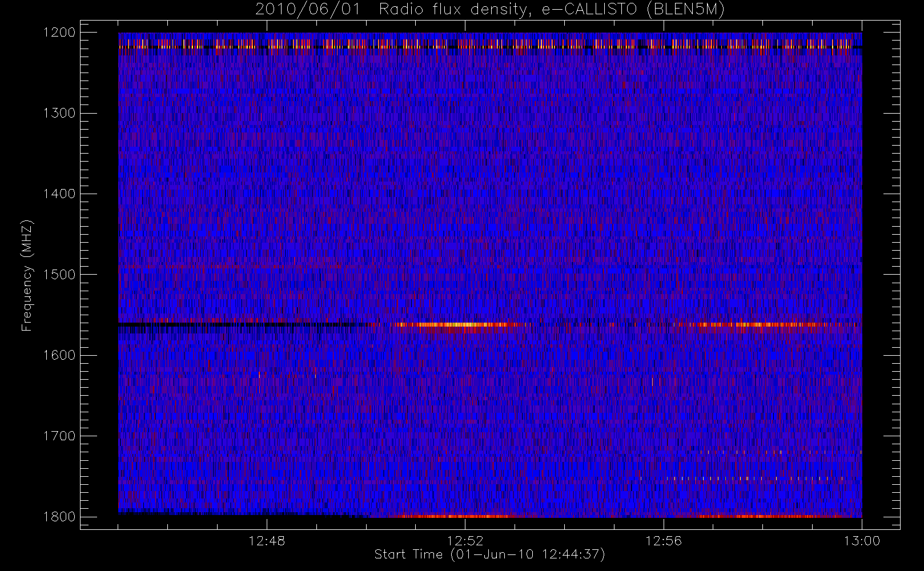Click the 13:00 time tick label
The width and height of the screenshot is (924, 571).
tap(862, 541)
